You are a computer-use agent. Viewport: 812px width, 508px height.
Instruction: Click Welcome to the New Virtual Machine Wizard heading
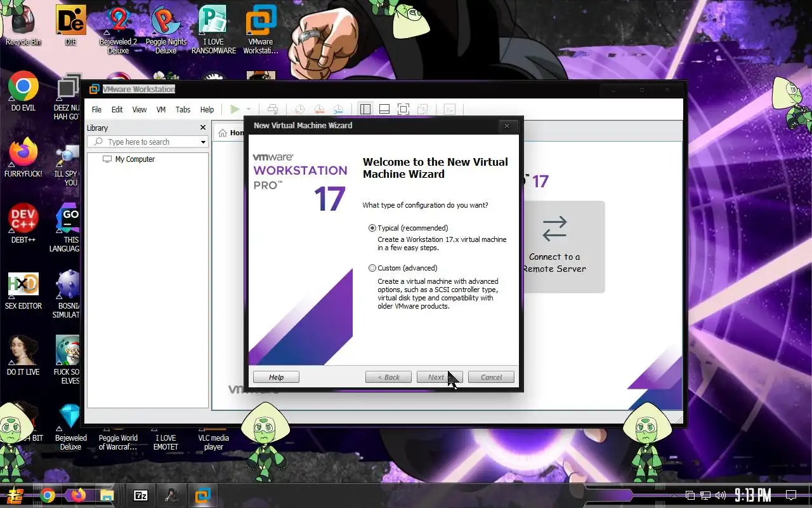pos(435,168)
